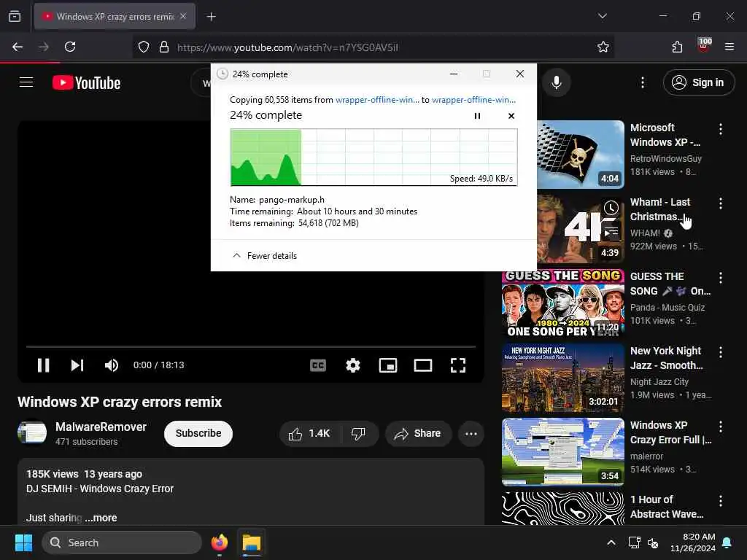
Task: Open the MalwareRemover channel avatar
Action: [x=32, y=432]
